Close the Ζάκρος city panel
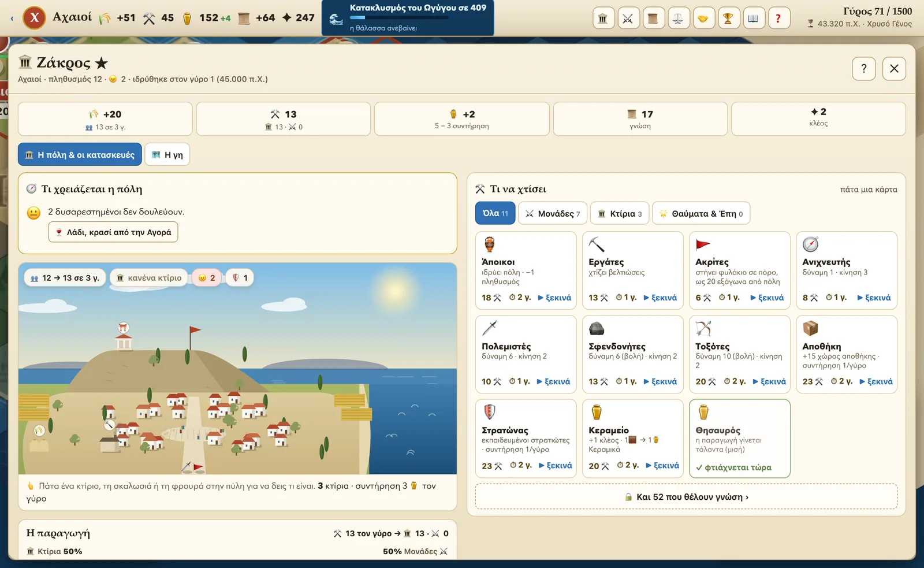The image size is (924, 568). (x=894, y=69)
